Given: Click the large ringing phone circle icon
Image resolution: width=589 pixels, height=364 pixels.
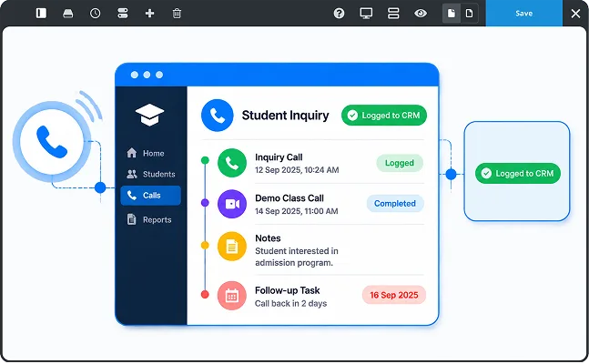Looking at the screenshot, I should [52, 142].
